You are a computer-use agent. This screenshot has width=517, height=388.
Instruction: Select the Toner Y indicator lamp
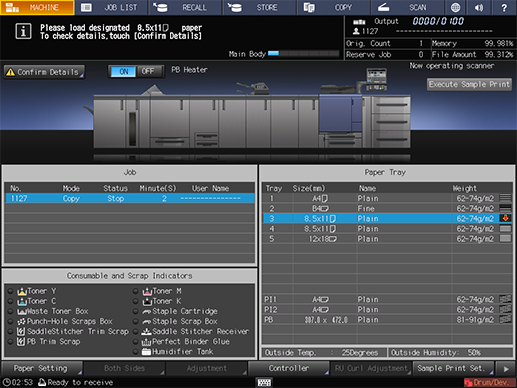click(10, 291)
